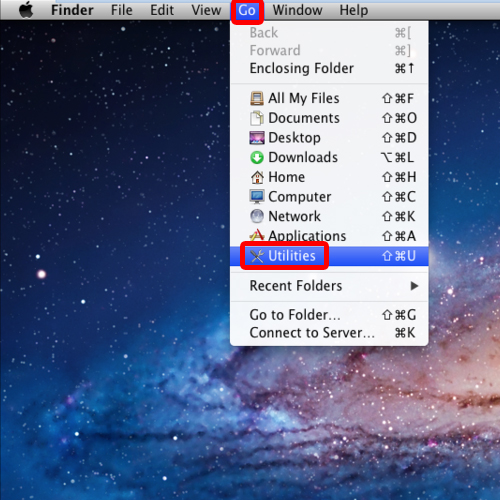Click the Applications 'A' icon
The height and width of the screenshot is (500, 500).
coord(257,235)
